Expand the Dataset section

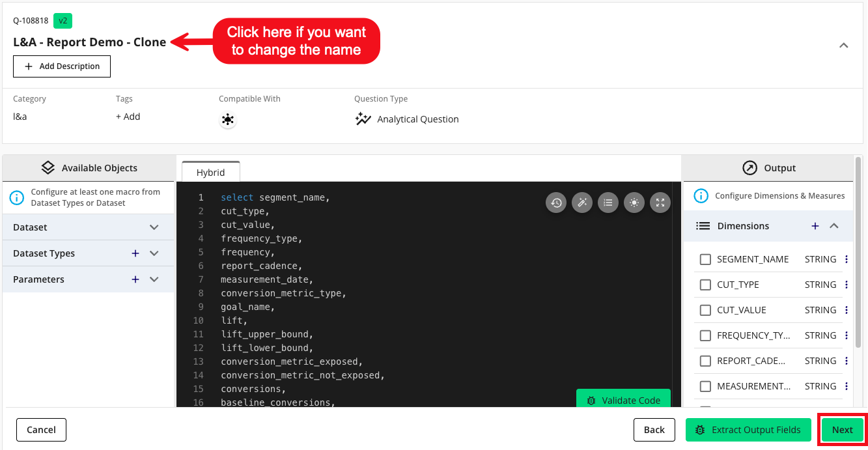pos(154,227)
